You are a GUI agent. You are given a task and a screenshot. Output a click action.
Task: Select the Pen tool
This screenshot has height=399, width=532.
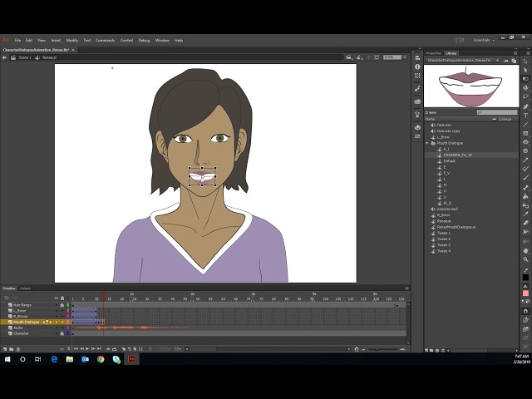click(525, 106)
